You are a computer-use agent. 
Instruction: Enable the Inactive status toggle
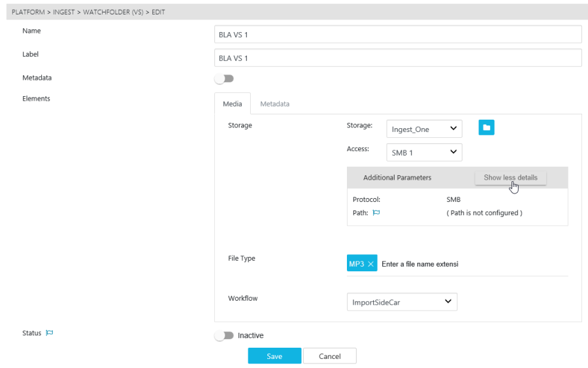tap(224, 335)
